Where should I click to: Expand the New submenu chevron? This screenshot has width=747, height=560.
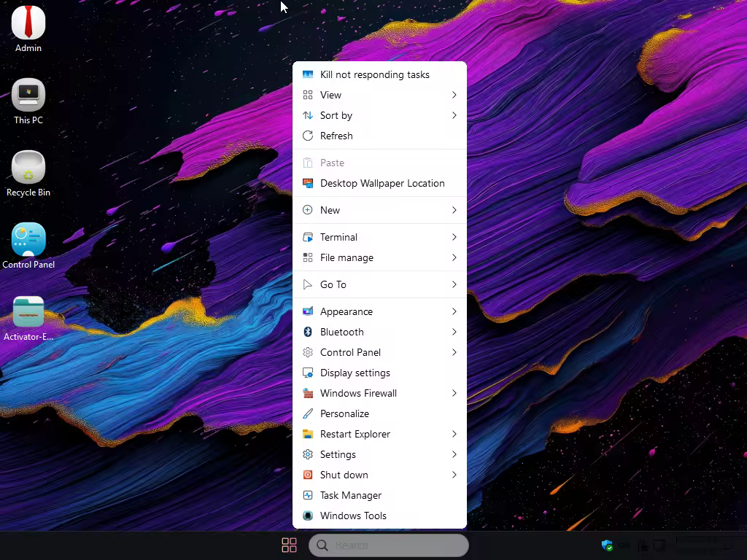click(454, 210)
